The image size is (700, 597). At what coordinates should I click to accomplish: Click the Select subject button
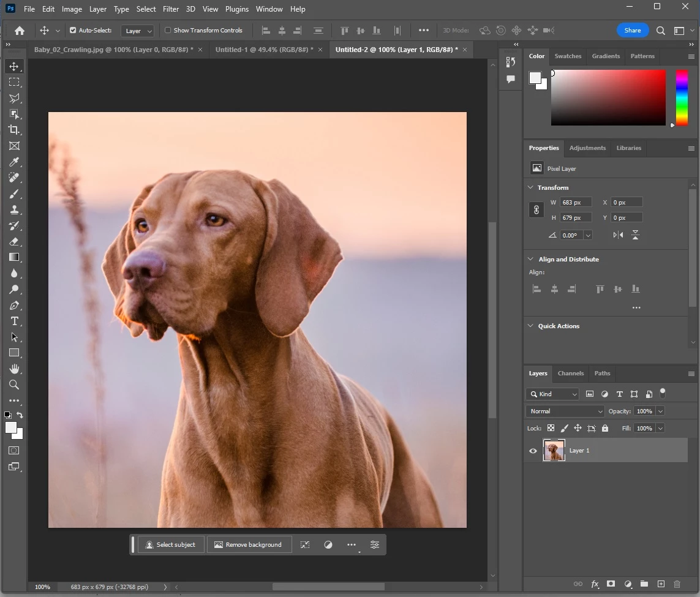[x=171, y=545]
